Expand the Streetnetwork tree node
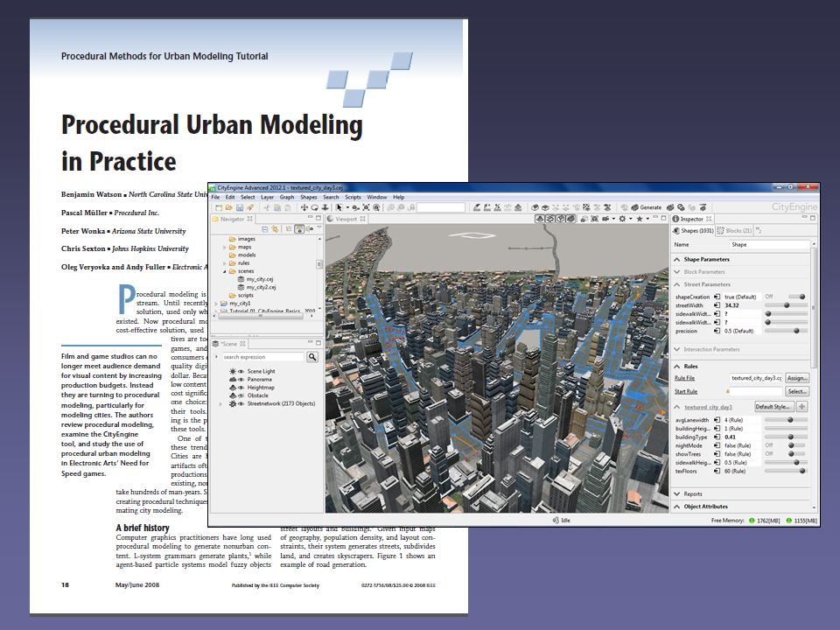The height and width of the screenshot is (630, 840). point(220,404)
